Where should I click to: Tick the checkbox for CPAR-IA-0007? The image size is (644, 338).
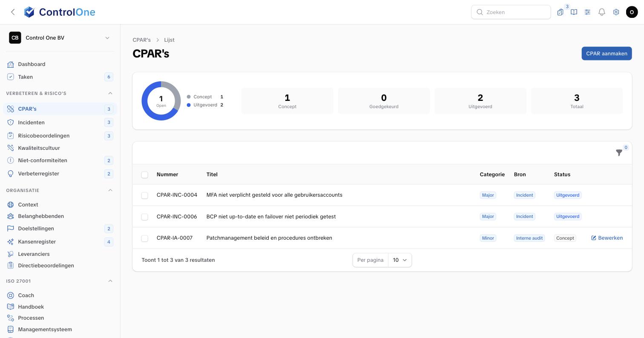[x=145, y=238]
